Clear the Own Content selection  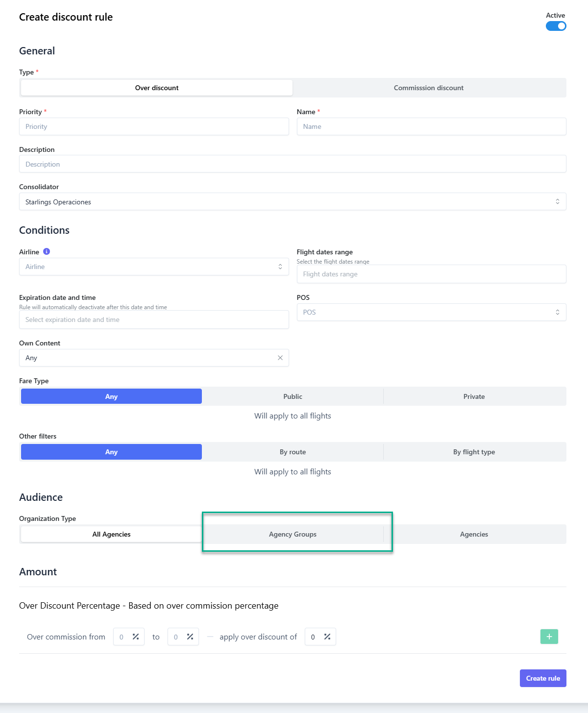click(x=280, y=358)
